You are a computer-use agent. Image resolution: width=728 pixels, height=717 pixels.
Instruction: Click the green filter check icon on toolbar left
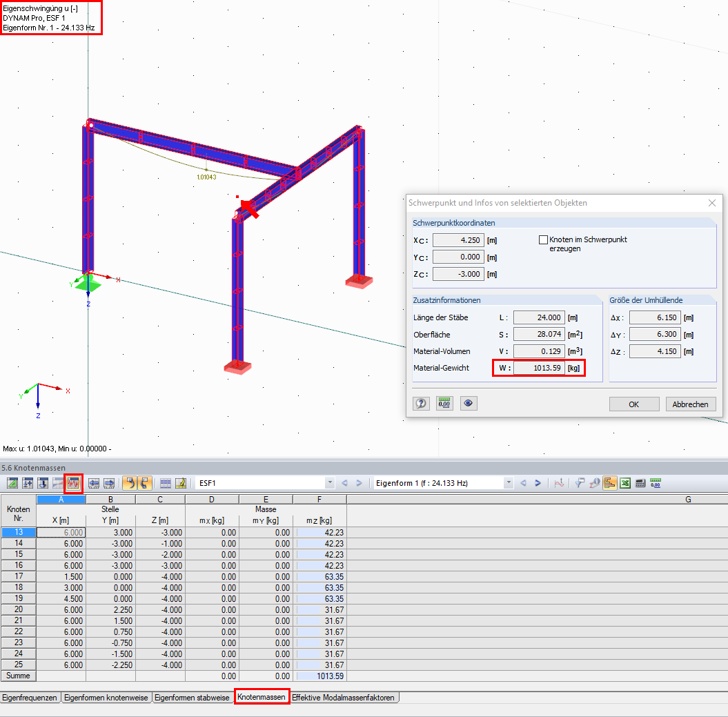click(12, 483)
